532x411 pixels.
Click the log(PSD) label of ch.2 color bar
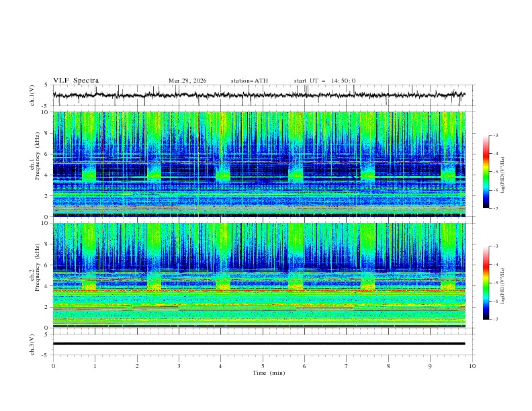tap(503, 286)
